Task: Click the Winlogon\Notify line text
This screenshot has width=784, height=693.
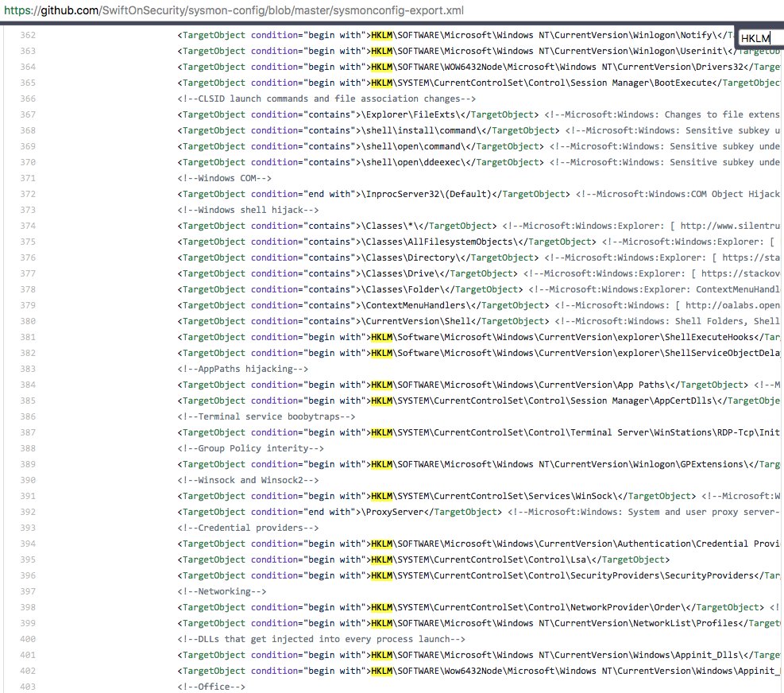Action: click(456, 35)
